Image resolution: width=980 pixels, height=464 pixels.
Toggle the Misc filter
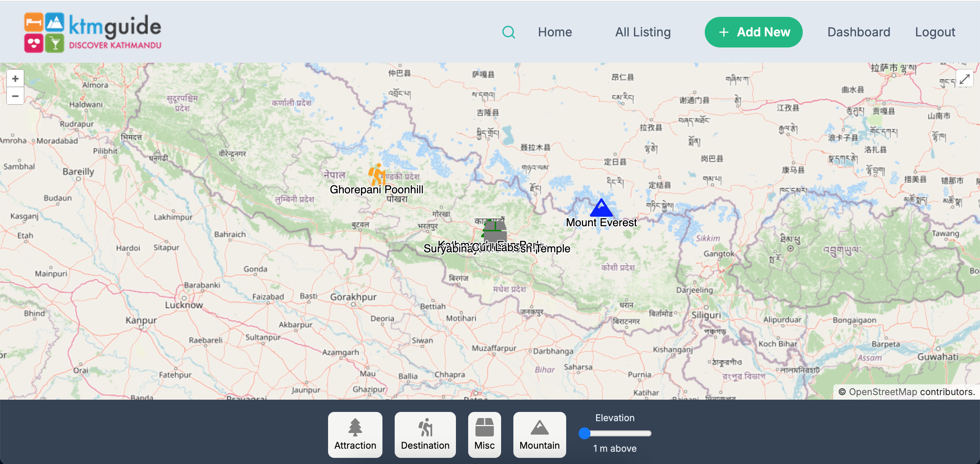[x=484, y=435]
